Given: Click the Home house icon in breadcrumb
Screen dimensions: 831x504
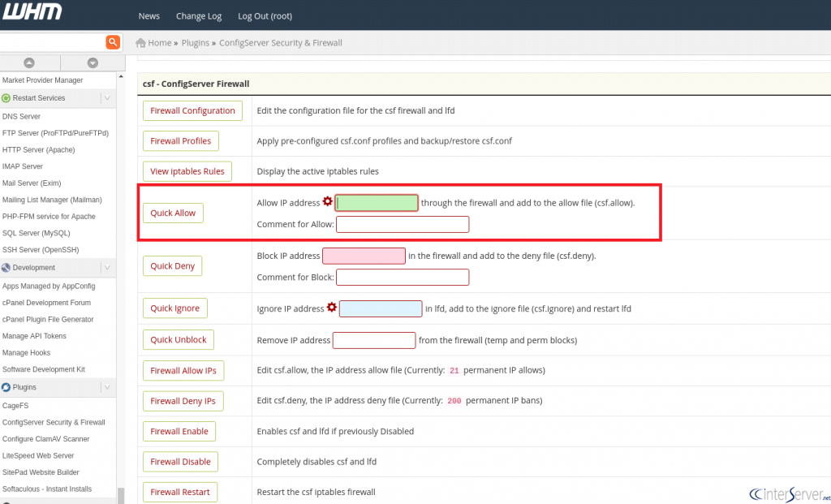Looking at the screenshot, I should pyautogui.click(x=140, y=43).
